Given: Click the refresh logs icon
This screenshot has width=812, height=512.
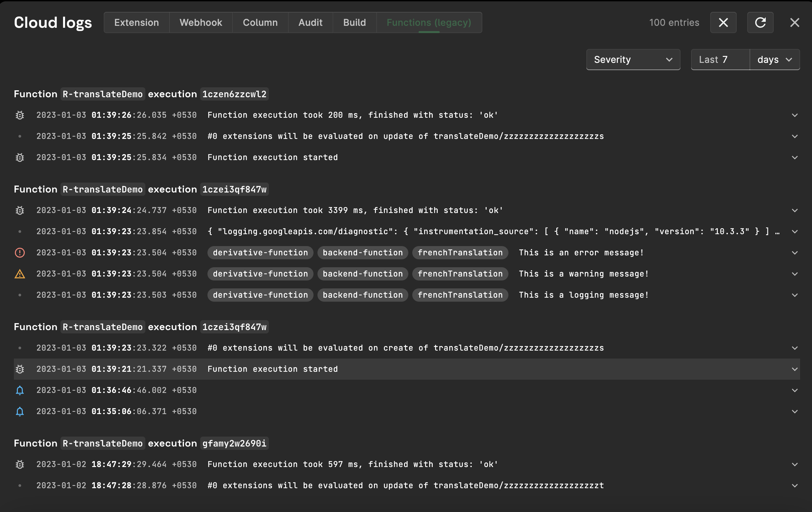Looking at the screenshot, I should [x=760, y=22].
